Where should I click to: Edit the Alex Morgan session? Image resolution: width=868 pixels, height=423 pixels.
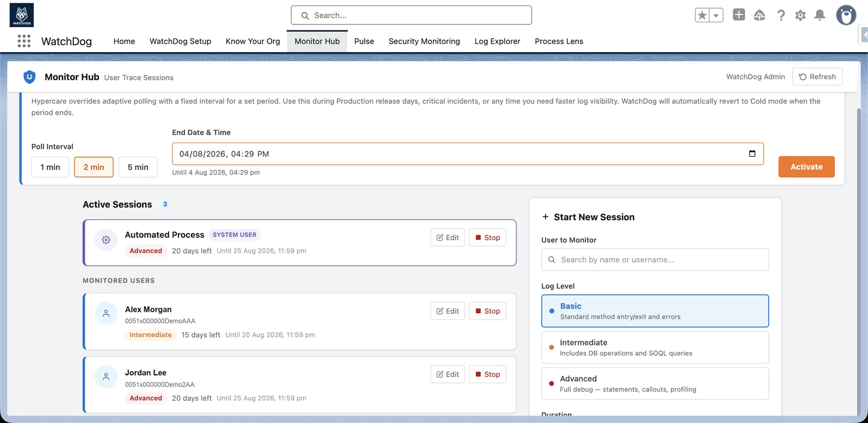tap(448, 311)
